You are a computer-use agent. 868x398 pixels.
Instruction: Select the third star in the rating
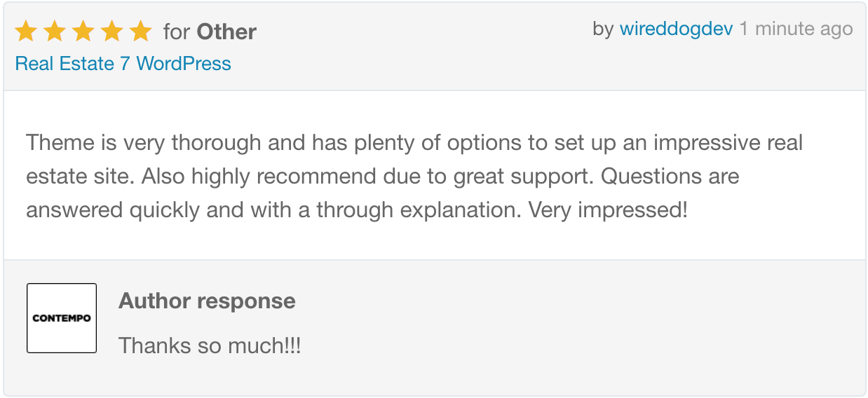point(83,32)
